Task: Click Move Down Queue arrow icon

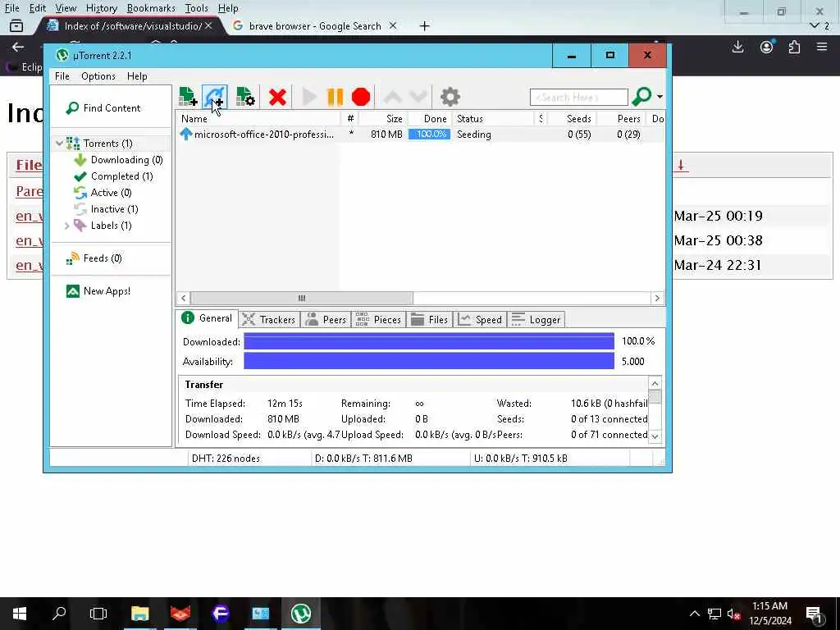Action: (x=418, y=97)
